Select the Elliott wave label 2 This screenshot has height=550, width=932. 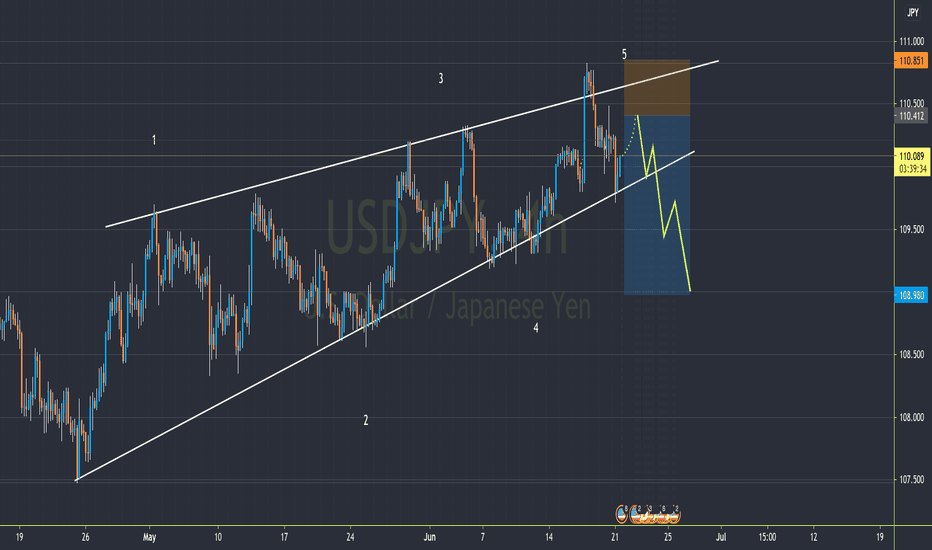coord(366,420)
